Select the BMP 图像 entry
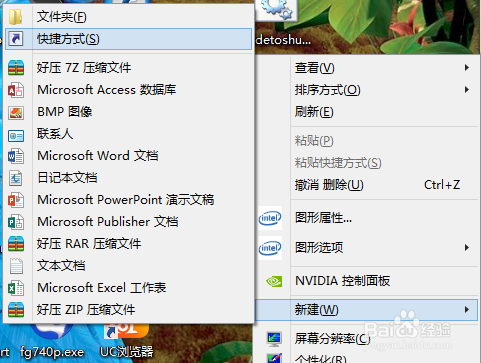481x363 pixels. pyautogui.click(x=128, y=112)
